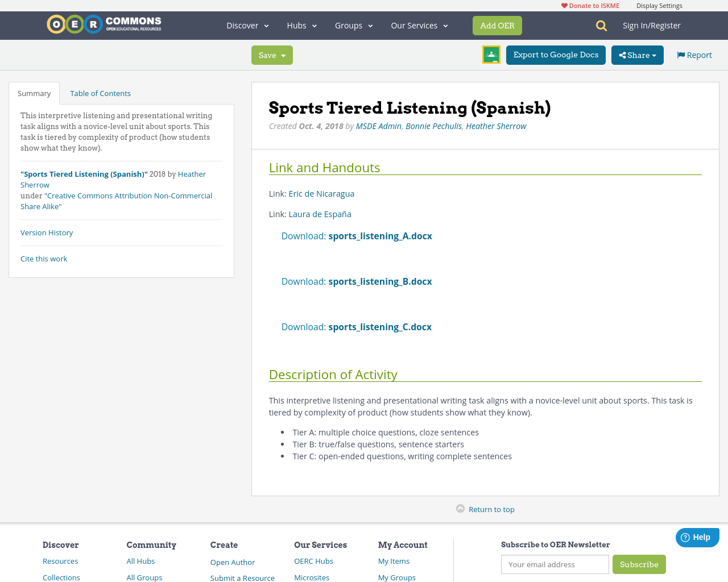The width and height of the screenshot is (728, 582).
Task: Click Sign In/Register
Action: [651, 25]
